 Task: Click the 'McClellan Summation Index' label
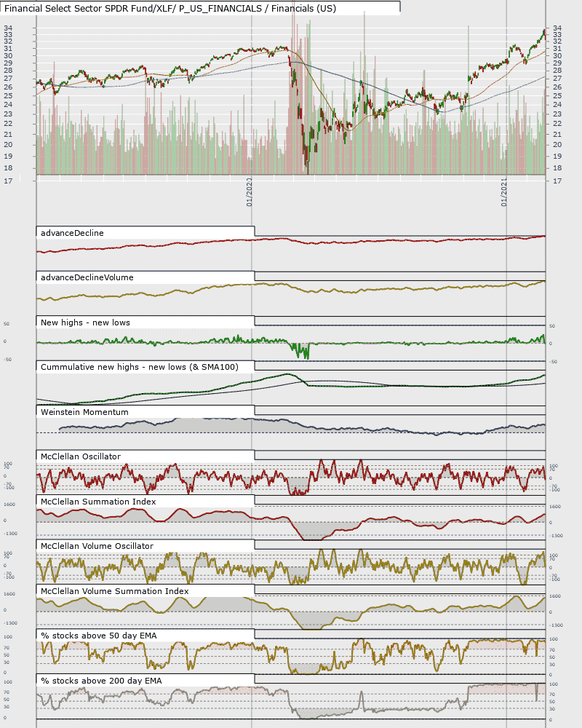[98, 502]
